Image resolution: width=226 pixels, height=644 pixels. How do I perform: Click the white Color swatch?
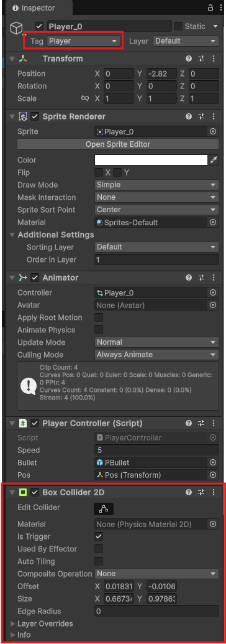point(151,160)
